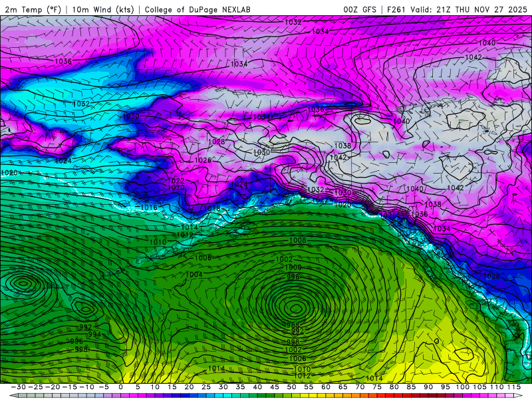Click the 45 value on the temperature scale
This screenshot has height=399, width=532.
(275, 387)
